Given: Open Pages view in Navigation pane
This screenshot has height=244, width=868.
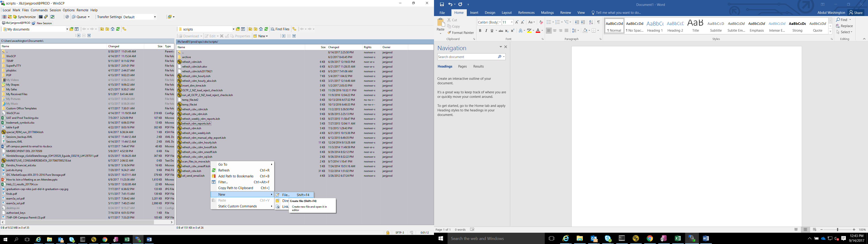Looking at the screenshot, I should coord(462,66).
